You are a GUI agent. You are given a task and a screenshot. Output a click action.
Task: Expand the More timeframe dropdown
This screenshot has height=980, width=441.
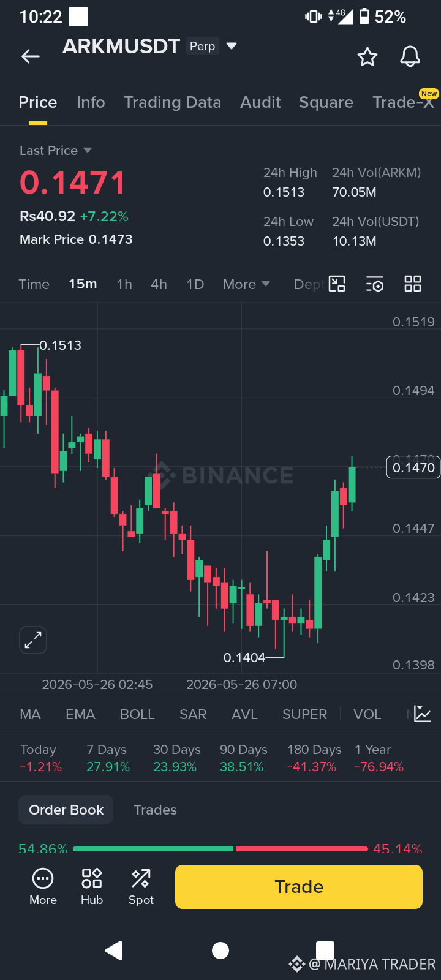pyautogui.click(x=246, y=284)
